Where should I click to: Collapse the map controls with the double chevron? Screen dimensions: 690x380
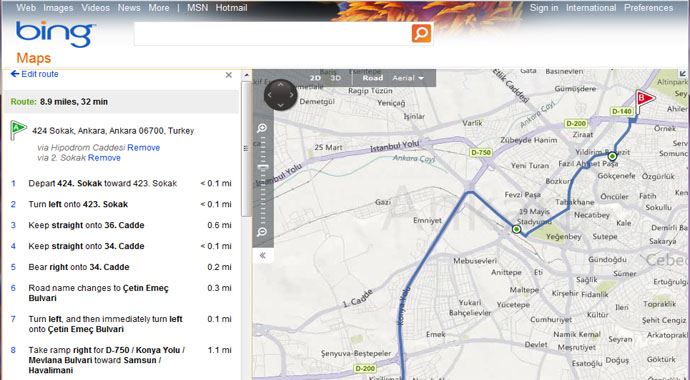(x=263, y=256)
